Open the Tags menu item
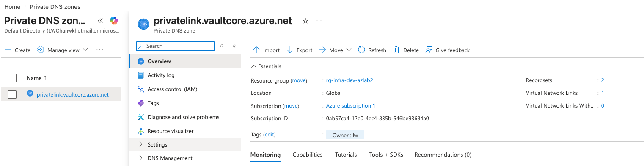The image size is (644, 166). pos(185,103)
